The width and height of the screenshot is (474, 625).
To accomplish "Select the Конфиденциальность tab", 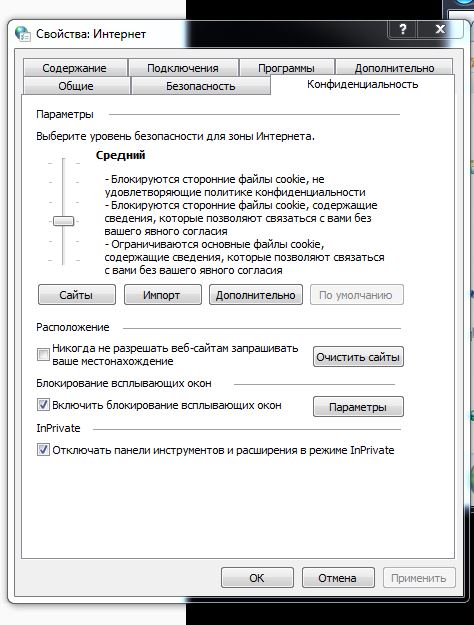I will click(362, 85).
